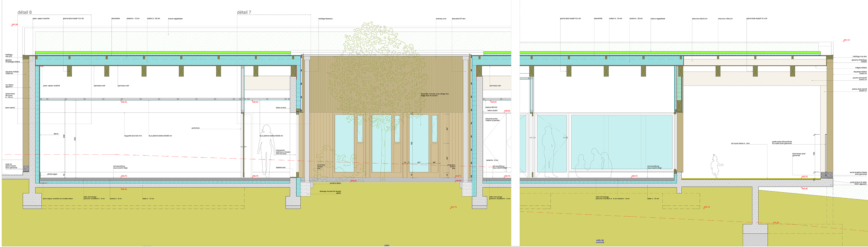
Task: Select the walking woman silhouette
Action: pos(266,151)
